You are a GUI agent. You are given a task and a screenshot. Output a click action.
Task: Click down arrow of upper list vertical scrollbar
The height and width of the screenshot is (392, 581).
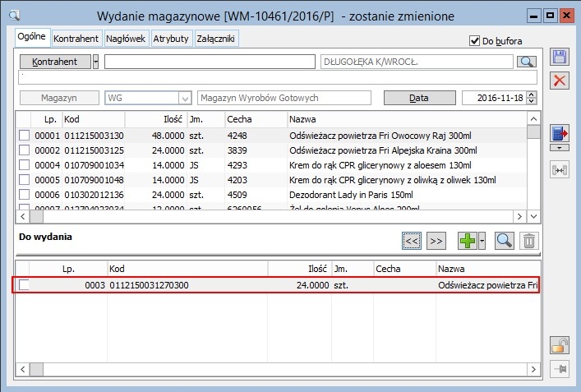pyautogui.click(x=533, y=216)
